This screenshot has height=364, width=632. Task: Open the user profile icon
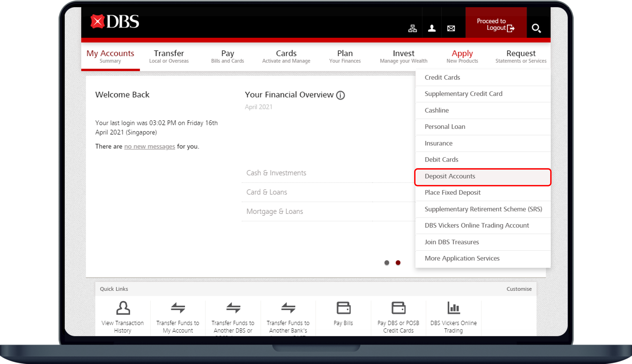(432, 28)
